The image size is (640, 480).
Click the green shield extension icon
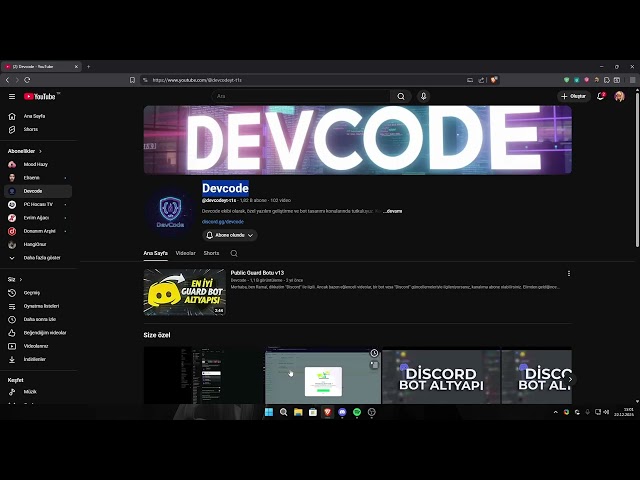click(567, 80)
